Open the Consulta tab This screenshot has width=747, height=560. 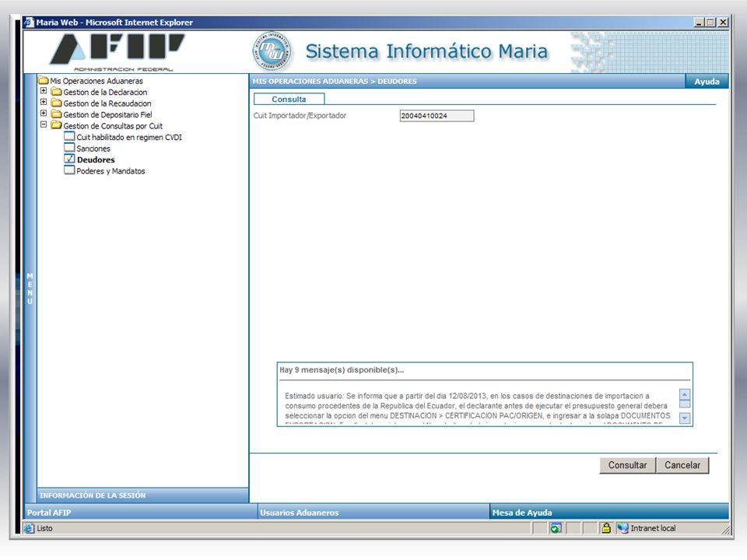[x=289, y=99]
